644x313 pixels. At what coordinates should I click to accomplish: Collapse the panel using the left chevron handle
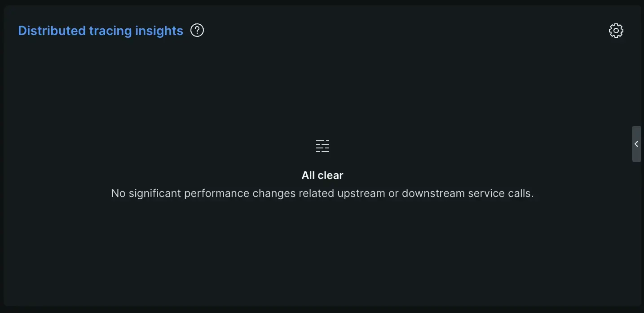pyautogui.click(x=636, y=144)
